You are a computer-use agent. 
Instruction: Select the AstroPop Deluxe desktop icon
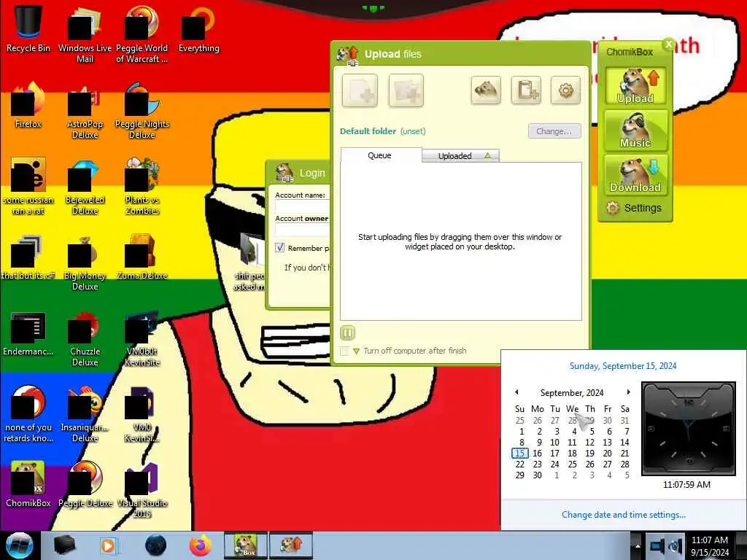point(85,111)
